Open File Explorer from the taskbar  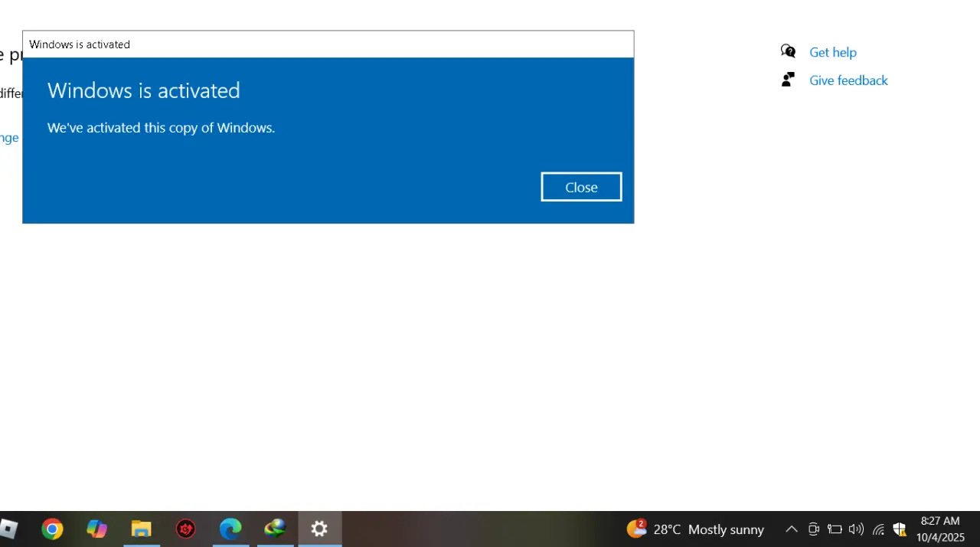click(x=141, y=529)
